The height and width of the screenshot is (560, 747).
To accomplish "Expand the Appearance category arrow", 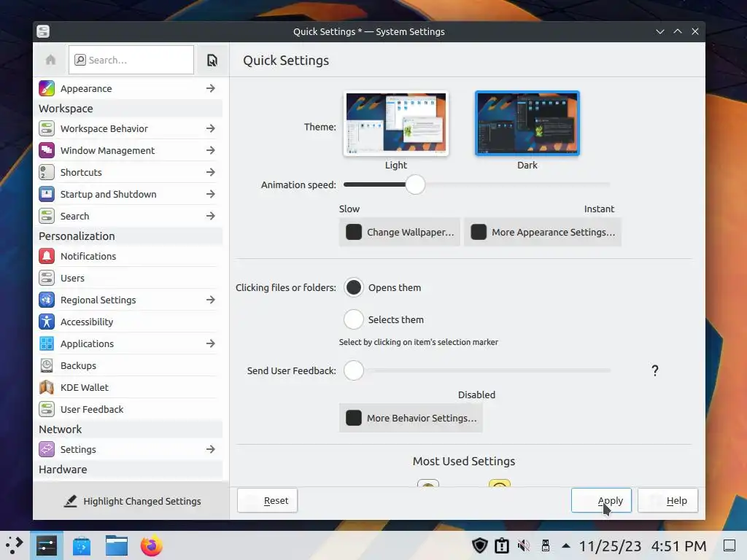I will click(x=211, y=88).
